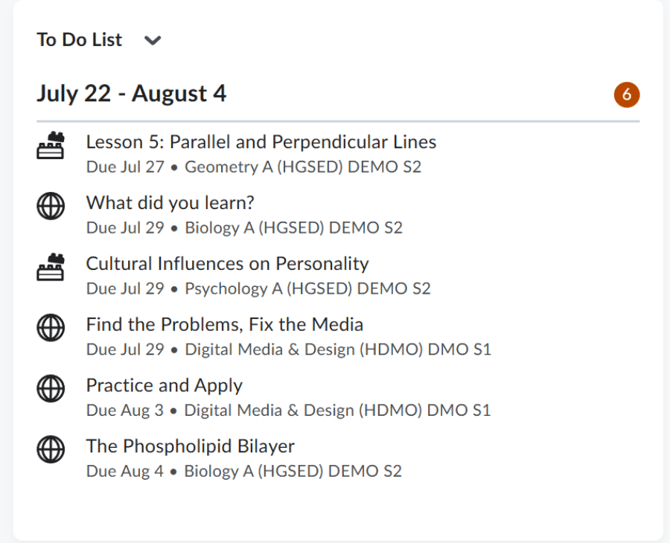Viewport: 670px width, 543px height.
Task: Open Find the Problems, Fix the Media
Action: pos(224,325)
